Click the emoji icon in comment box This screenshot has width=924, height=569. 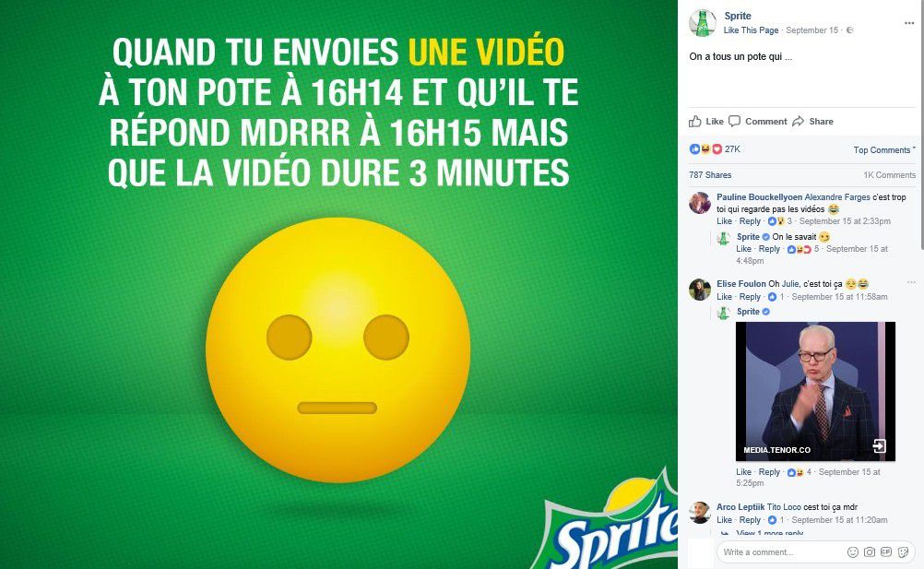point(852,551)
